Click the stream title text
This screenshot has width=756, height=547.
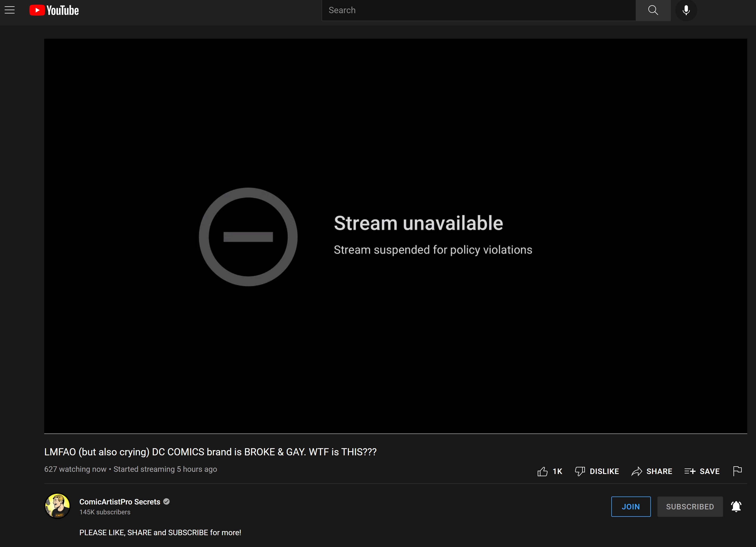pos(210,452)
